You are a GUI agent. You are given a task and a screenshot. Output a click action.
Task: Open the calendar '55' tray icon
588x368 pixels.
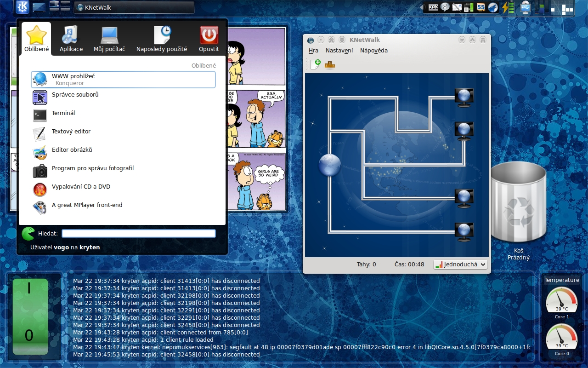pyautogui.click(x=481, y=7)
